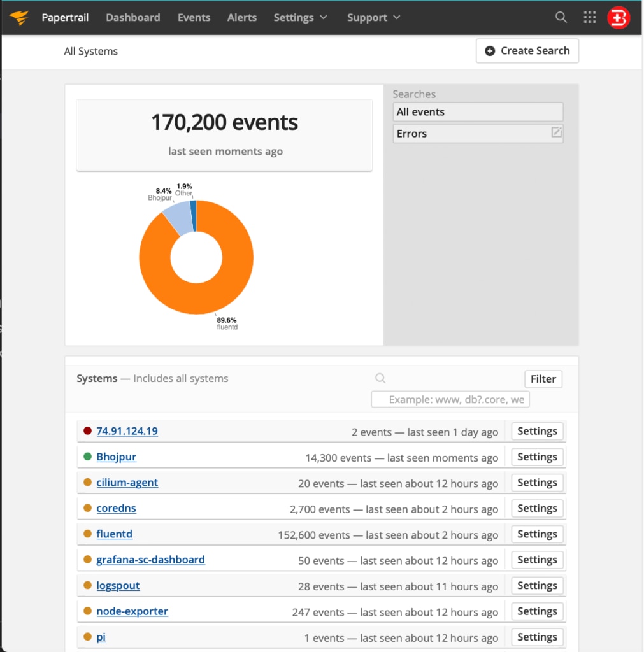Open Settings for logspout

[x=537, y=586]
